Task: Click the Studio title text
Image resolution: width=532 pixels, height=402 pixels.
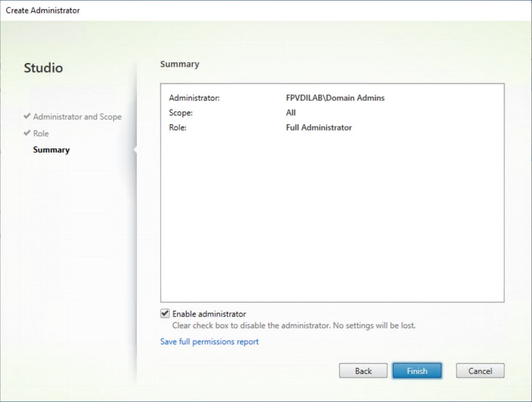Action: 43,68
